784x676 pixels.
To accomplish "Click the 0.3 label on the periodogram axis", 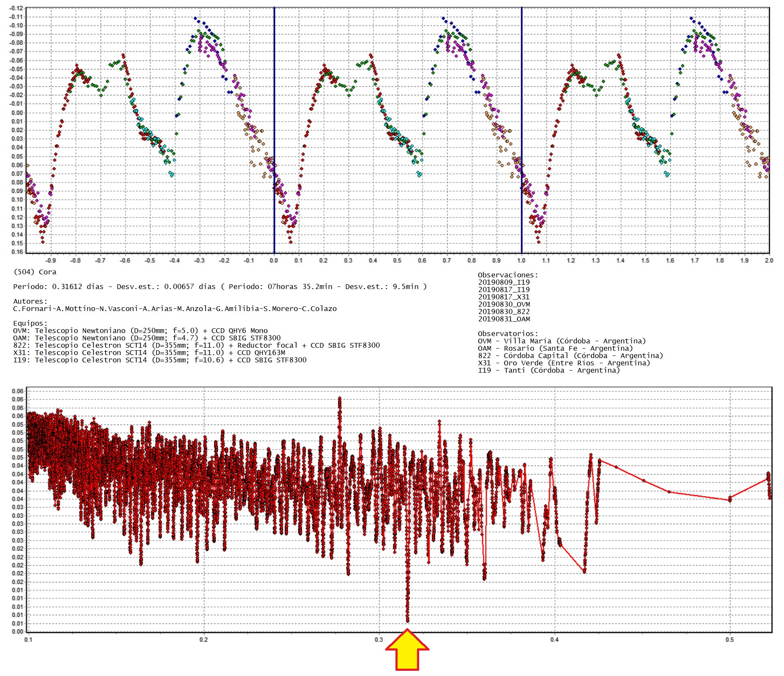I will click(379, 639).
